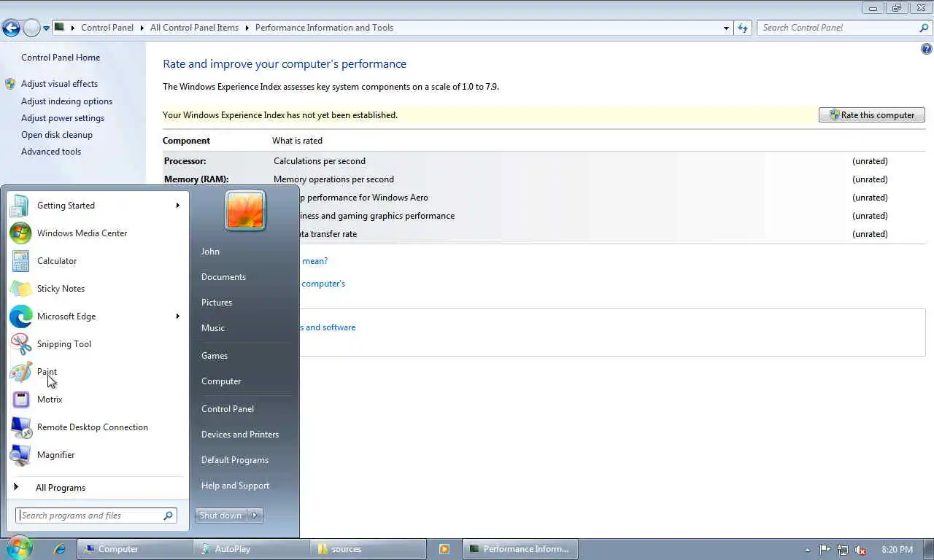Open Adjust power settings link
Viewport: 934px width, 560px height.
click(63, 118)
